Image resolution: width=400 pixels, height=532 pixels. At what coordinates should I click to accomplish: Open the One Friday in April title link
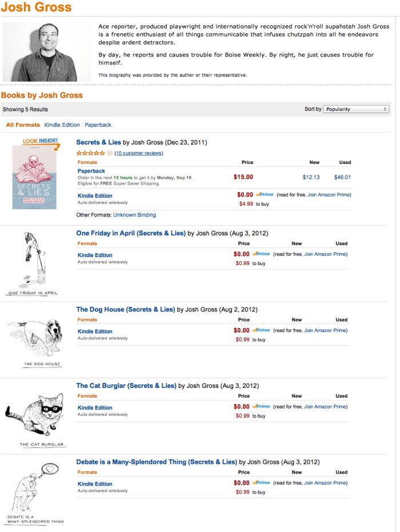click(131, 233)
